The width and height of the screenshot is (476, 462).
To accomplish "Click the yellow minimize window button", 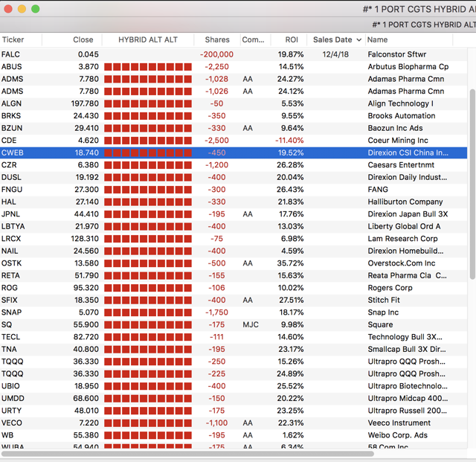I will (22, 9).
